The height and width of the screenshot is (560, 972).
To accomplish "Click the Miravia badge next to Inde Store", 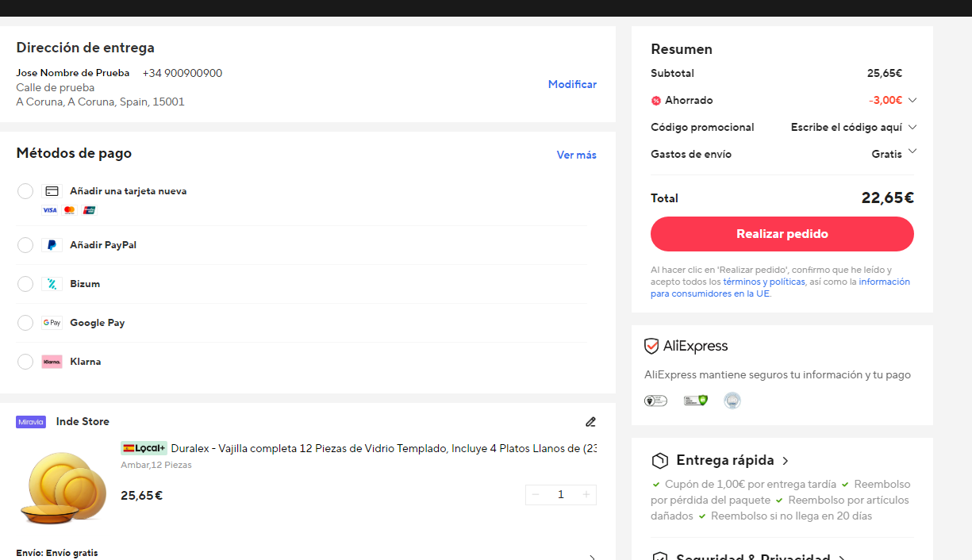I will pyautogui.click(x=31, y=422).
